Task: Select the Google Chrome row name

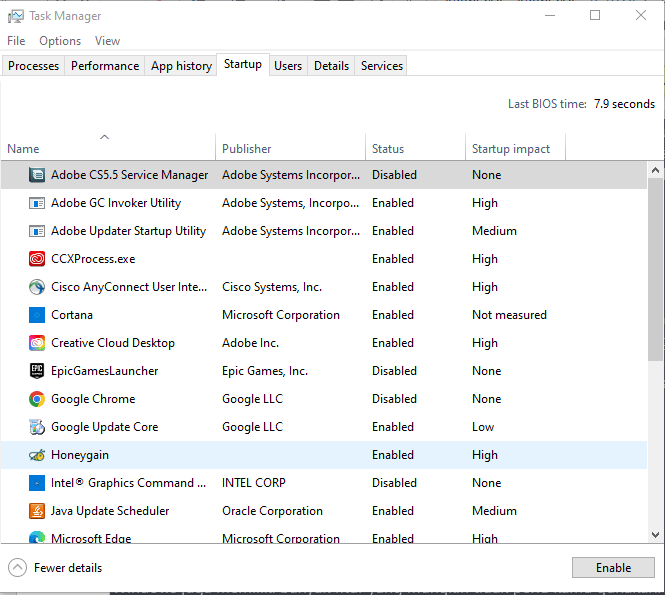Action: tap(93, 399)
